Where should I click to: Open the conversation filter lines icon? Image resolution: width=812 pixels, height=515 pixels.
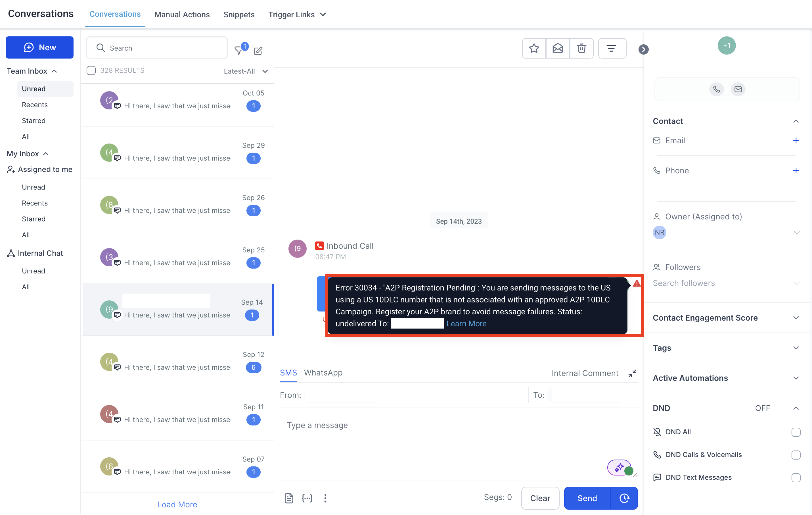click(x=612, y=49)
